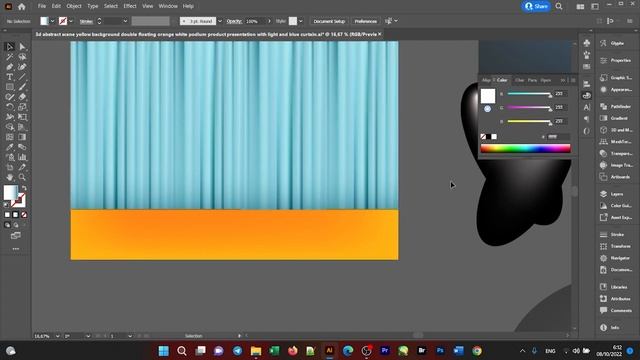
Task: Pick the Magic Wand tool
Action: pos(9,57)
